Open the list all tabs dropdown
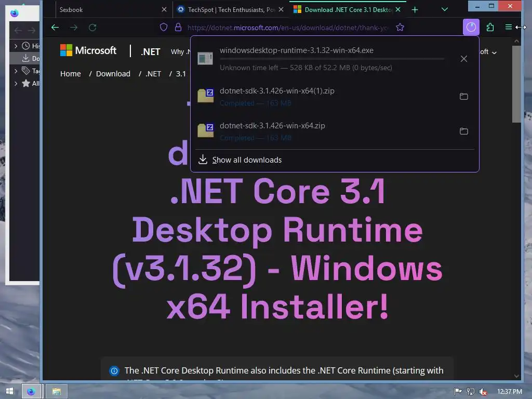The image size is (532, 399). tap(445, 9)
